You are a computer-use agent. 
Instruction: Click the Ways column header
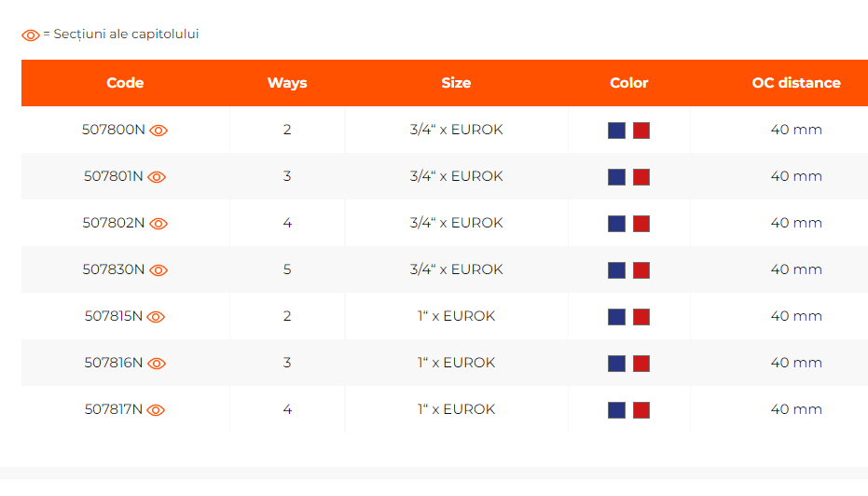(287, 83)
